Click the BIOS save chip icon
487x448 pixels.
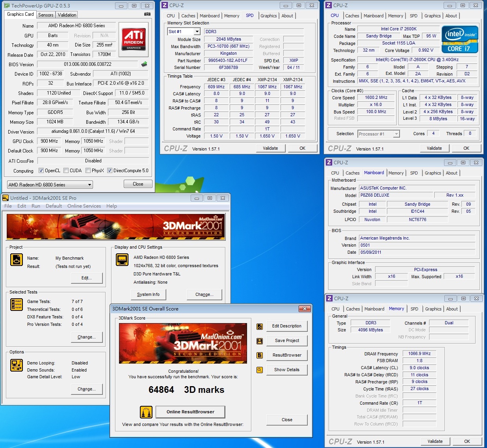click(x=144, y=64)
